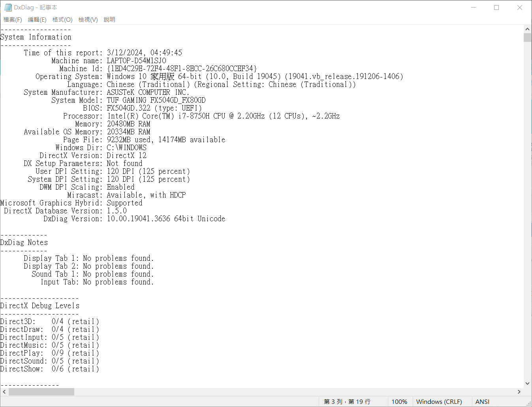Open the 格式(O) menu

coord(62,20)
